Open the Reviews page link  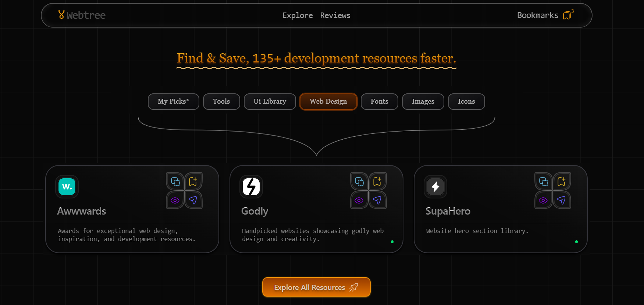pyautogui.click(x=335, y=15)
